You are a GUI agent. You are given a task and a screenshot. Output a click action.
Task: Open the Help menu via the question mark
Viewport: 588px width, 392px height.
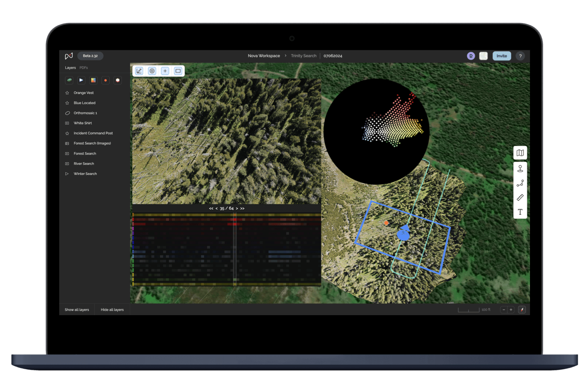[520, 56]
